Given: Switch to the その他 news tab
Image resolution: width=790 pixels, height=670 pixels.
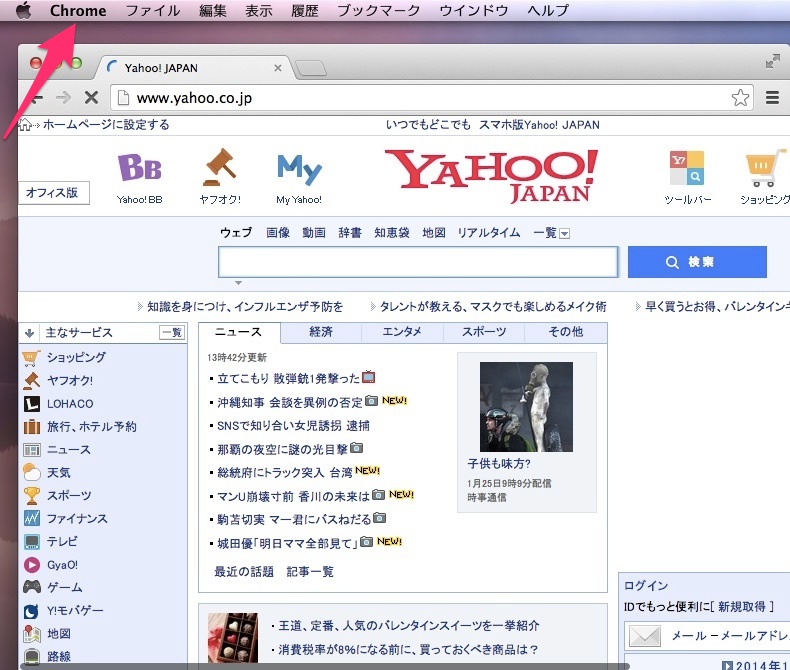Looking at the screenshot, I should pos(566,332).
